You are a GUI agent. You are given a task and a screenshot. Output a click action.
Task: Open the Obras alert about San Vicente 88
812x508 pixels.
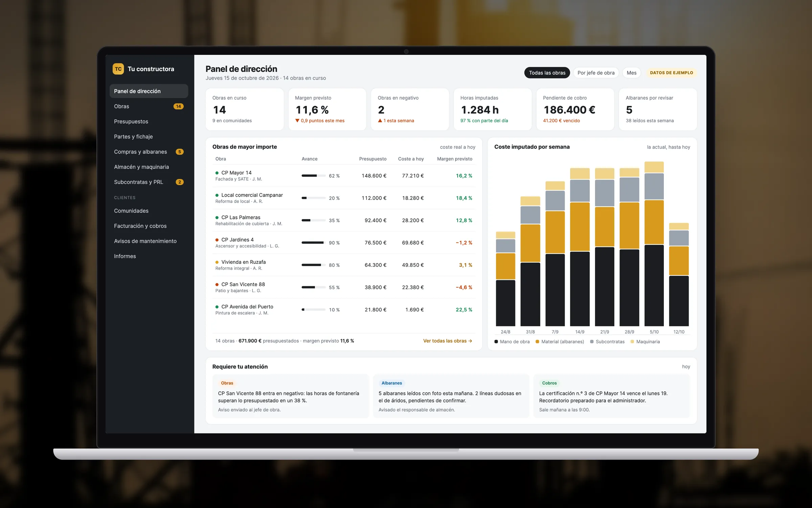[x=290, y=396]
